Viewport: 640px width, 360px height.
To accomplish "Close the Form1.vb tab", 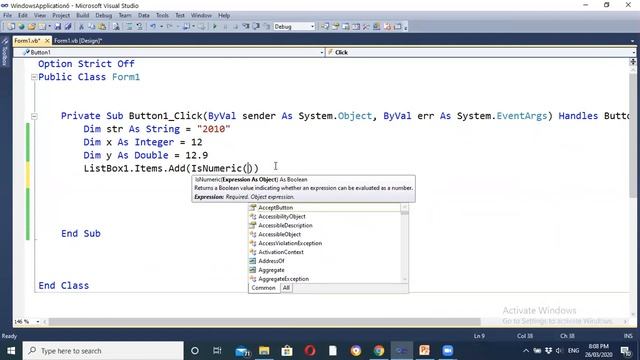I will [47, 41].
